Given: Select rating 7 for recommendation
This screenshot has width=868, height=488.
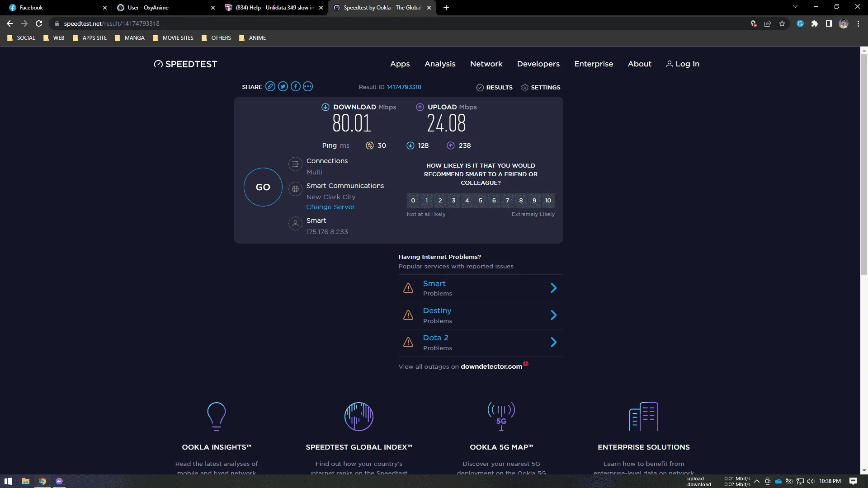Looking at the screenshot, I should [x=508, y=201].
